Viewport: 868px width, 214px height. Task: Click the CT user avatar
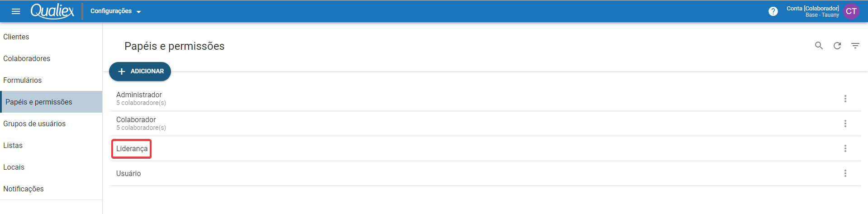click(x=851, y=11)
